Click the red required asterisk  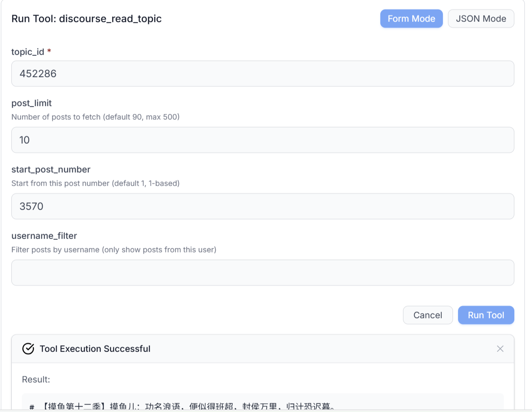(x=49, y=51)
